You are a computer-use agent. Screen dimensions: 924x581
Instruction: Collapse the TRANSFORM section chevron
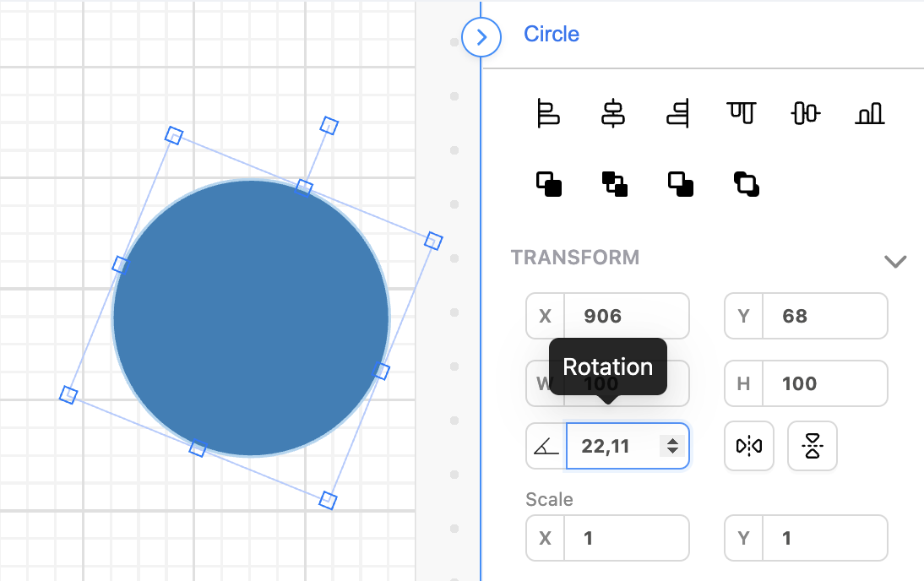click(x=894, y=261)
